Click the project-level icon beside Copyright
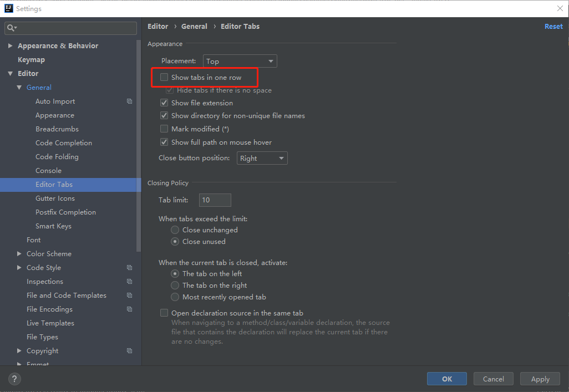Image resolution: width=569 pixels, height=392 pixels. click(130, 350)
